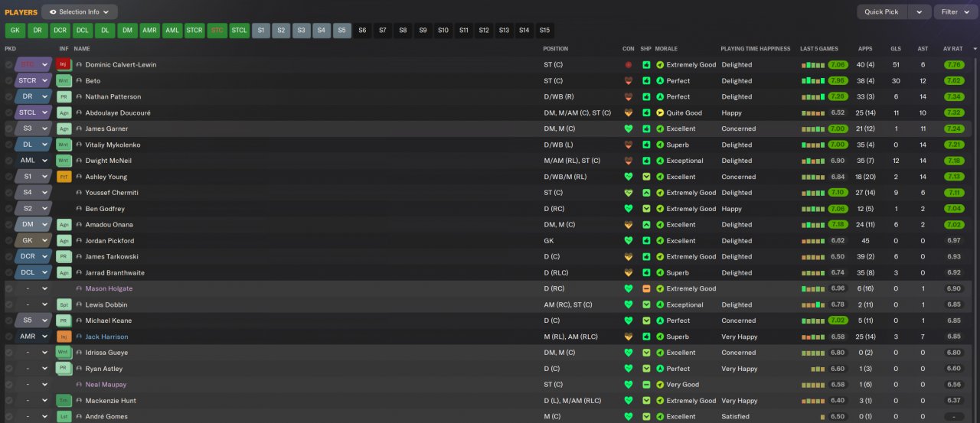Click the player profile icon beside James Garner
980x423 pixels.
pos(79,129)
